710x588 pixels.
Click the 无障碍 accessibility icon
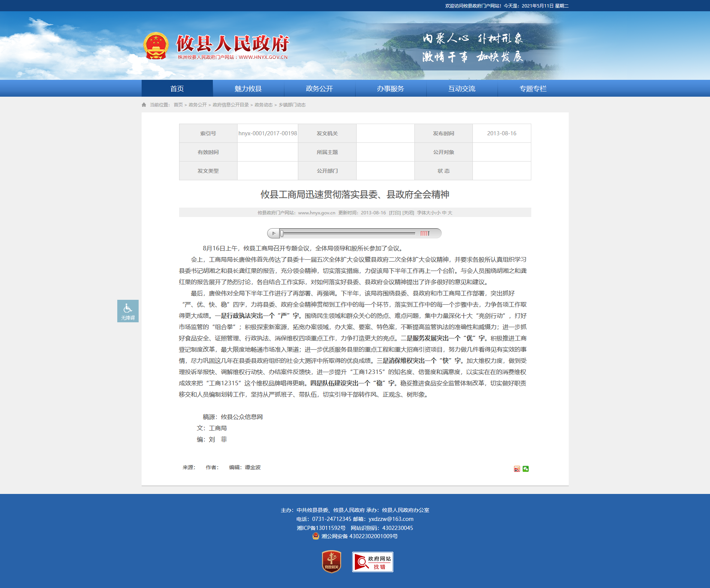pyautogui.click(x=128, y=311)
